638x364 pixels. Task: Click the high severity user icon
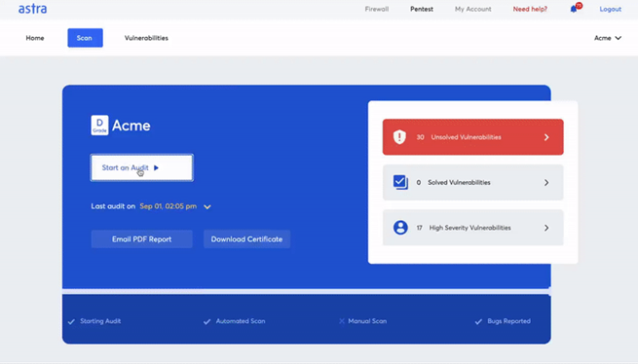tap(400, 228)
